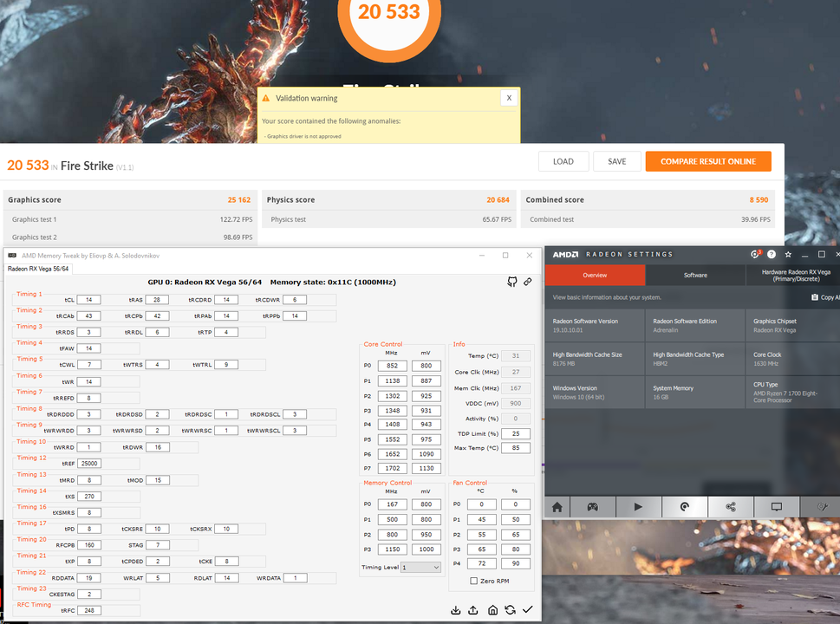This screenshot has height=624, width=840.
Task: Open the Gaming controller icon in Radeon Settings
Action: click(x=592, y=507)
